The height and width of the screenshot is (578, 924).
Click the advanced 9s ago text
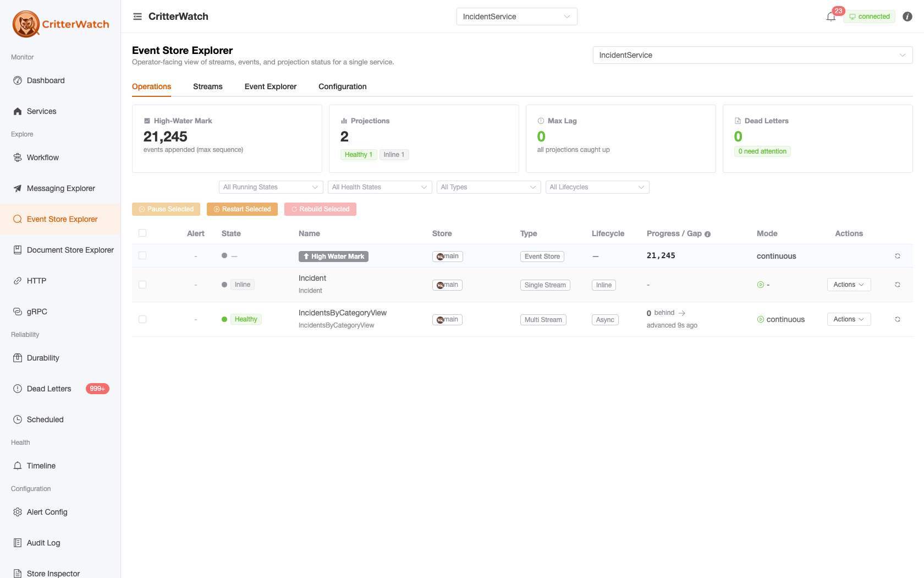(672, 325)
